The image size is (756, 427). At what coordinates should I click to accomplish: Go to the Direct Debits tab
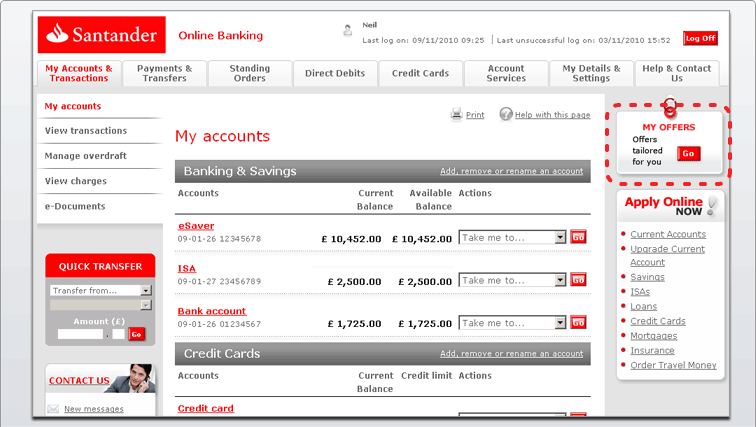coord(335,73)
